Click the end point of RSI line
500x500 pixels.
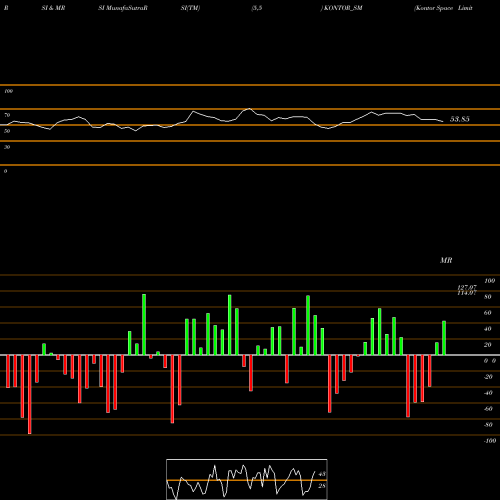[x=443, y=122]
